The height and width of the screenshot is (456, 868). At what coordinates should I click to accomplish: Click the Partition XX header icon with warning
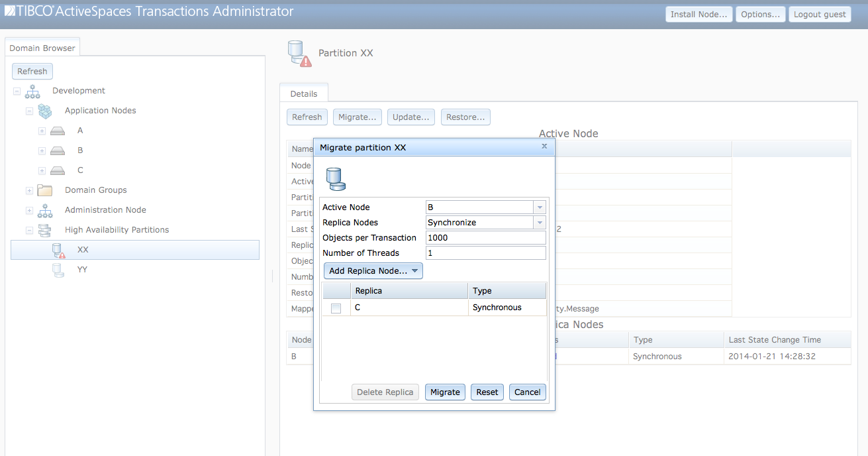[300, 54]
